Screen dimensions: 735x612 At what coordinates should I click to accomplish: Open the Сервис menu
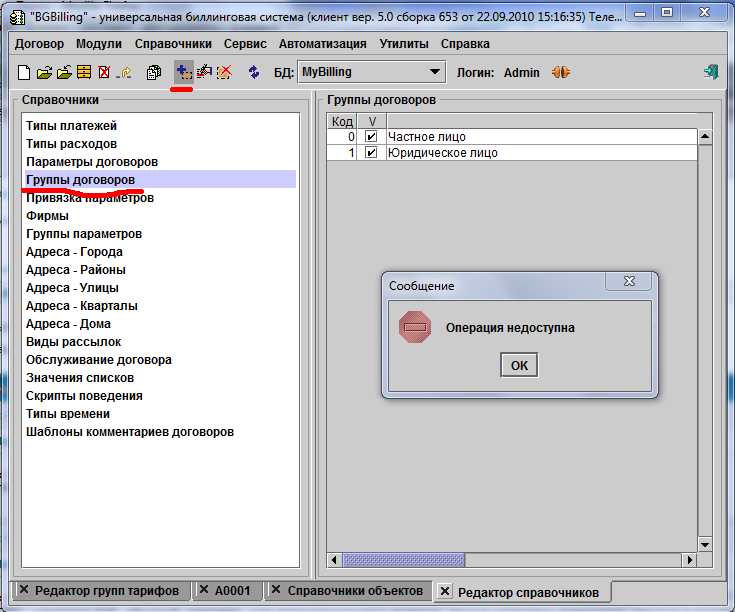click(x=245, y=44)
